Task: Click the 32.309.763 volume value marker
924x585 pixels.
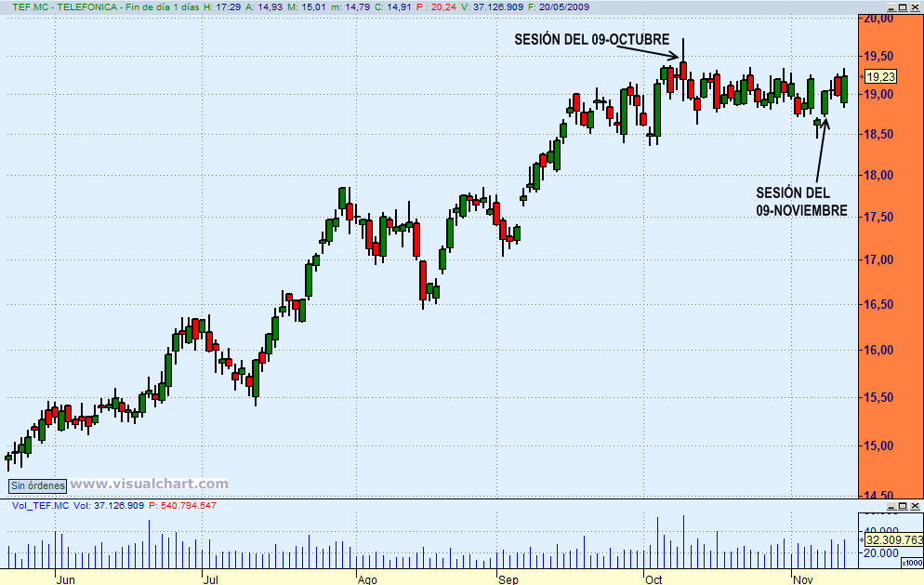Action: pyautogui.click(x=894, y=539)
